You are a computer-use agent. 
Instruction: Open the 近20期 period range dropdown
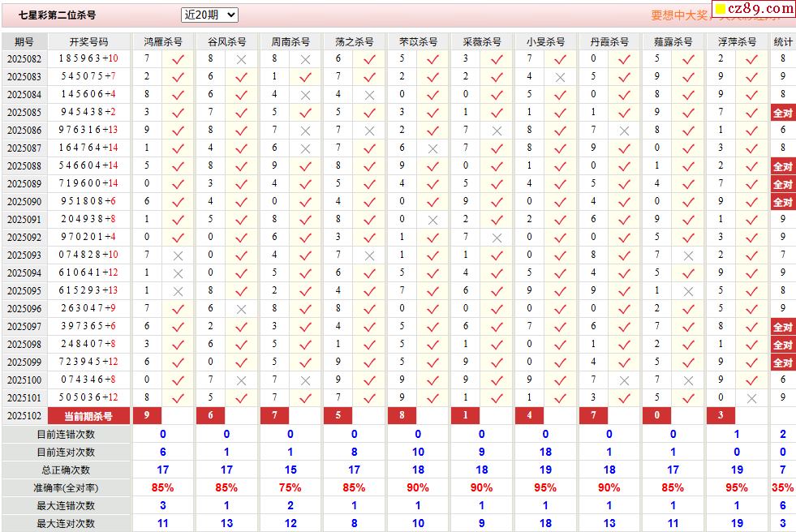point(209,15)
